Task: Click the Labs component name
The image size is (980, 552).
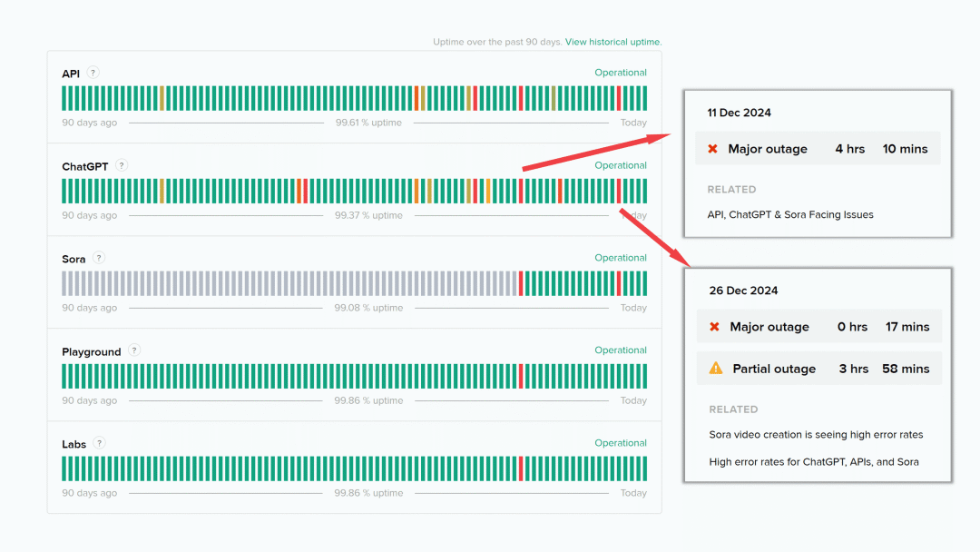Action: click(x=73, y=445)
